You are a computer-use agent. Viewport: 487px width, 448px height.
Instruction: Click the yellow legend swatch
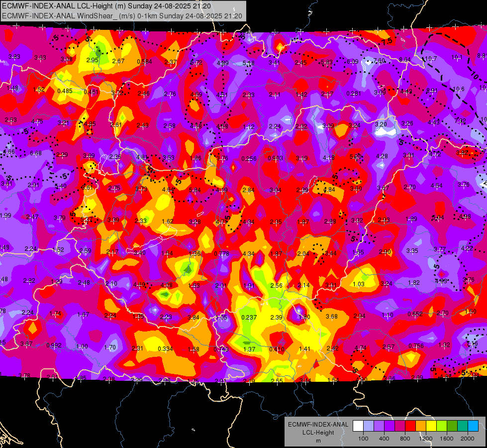point(431,426)
